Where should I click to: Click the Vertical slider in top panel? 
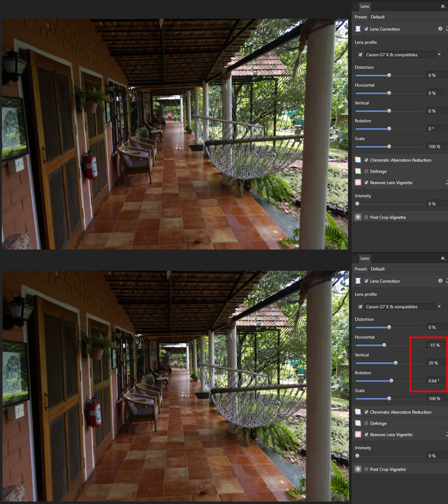click(389, 111)
